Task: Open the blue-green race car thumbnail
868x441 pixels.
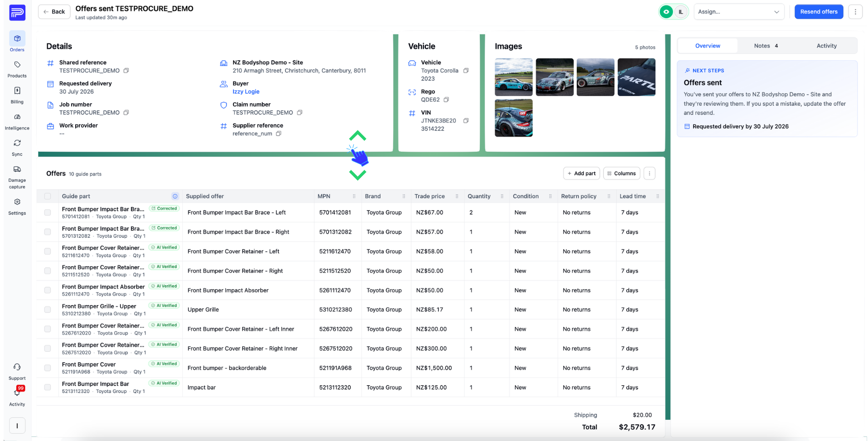Action: pyautogui.click(x=514, y=77)
